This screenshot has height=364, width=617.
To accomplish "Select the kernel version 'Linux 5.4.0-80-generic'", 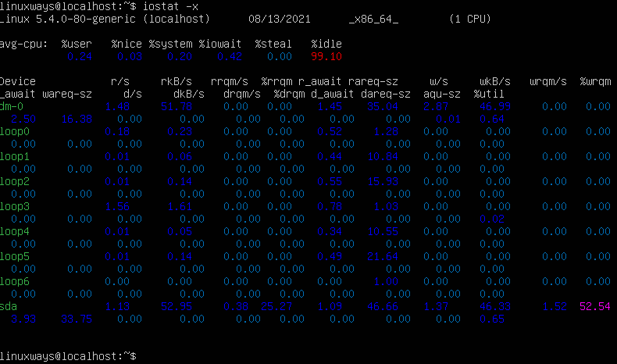I will click(68, 19).
